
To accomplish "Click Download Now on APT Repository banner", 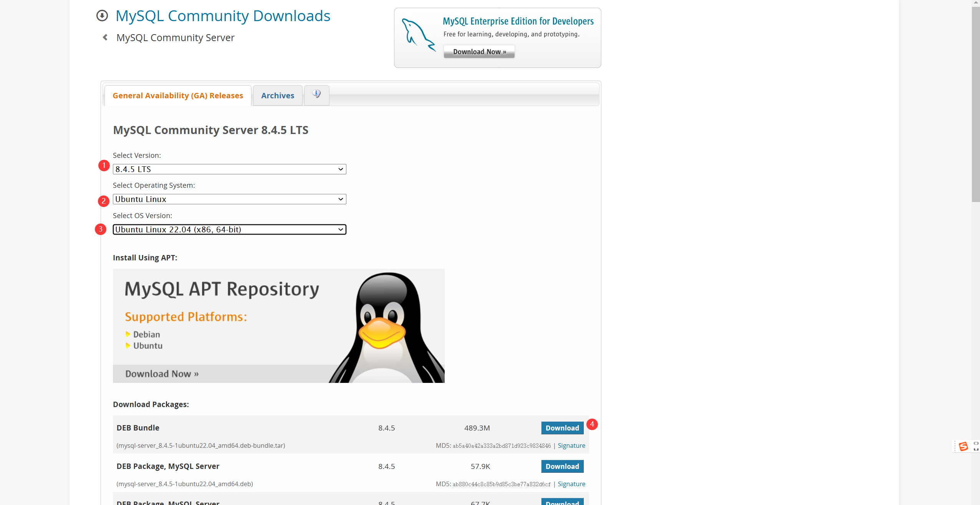I will tap(162, 374).
